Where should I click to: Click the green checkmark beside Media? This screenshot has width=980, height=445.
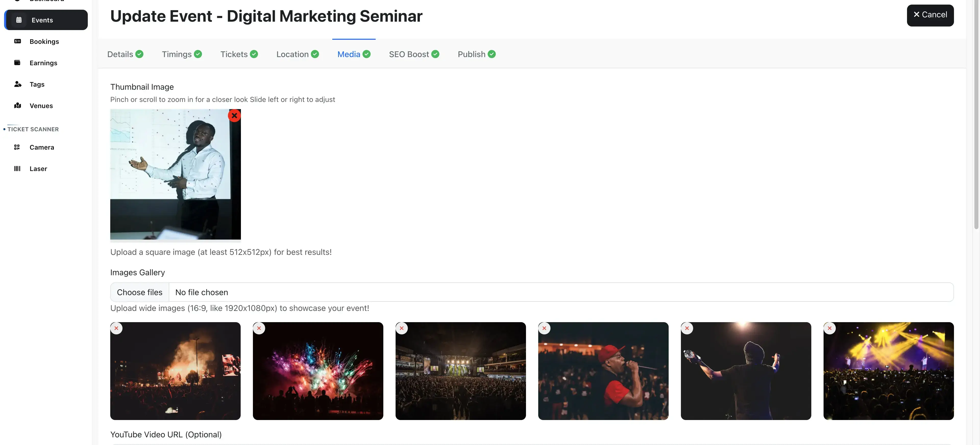[367, 54]
